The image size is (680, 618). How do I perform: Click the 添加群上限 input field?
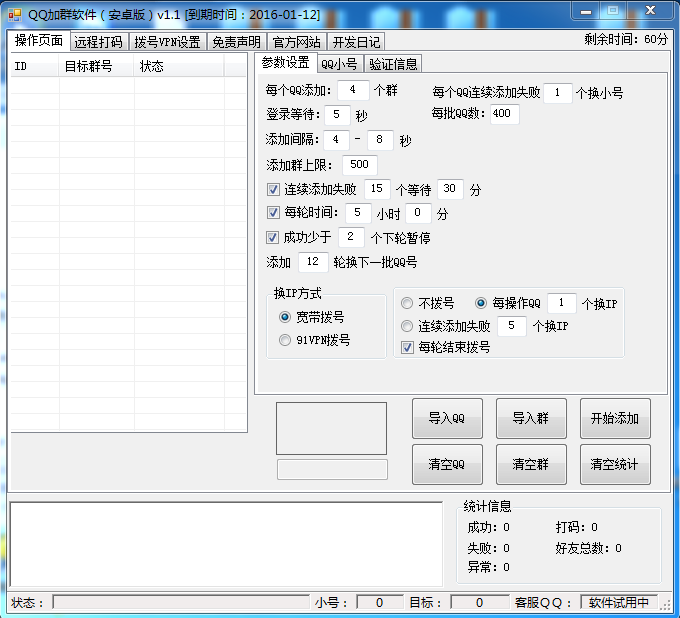[359, 165]
